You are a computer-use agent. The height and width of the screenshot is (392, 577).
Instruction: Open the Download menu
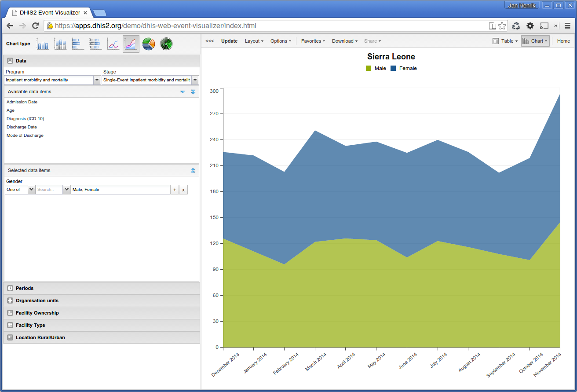point(344,41)
